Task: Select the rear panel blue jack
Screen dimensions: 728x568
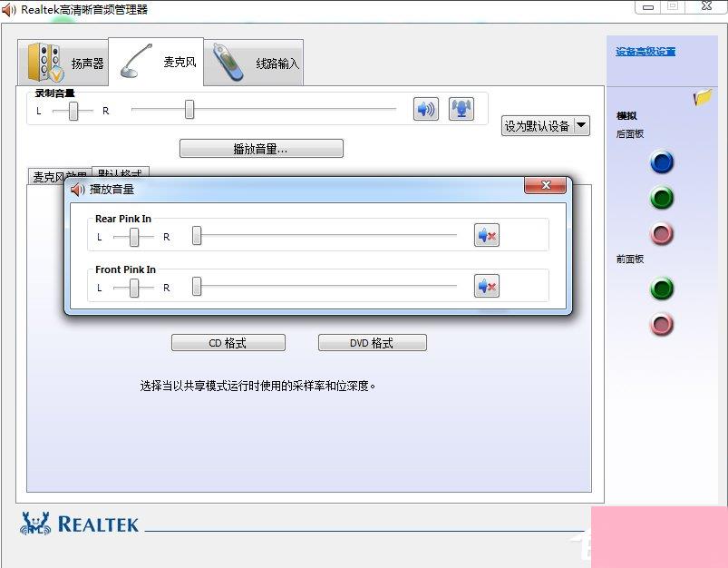Action: 662,162
